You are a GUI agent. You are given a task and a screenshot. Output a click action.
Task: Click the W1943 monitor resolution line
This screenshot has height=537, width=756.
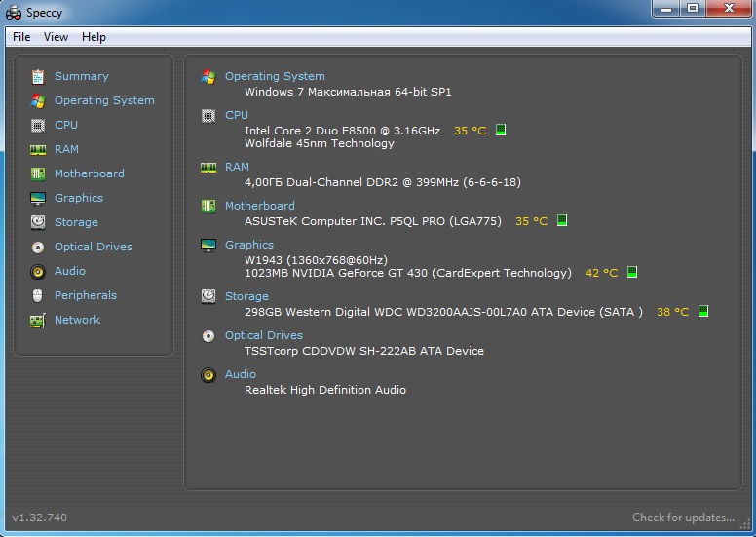pyautogui.click(x=316, y=260)
